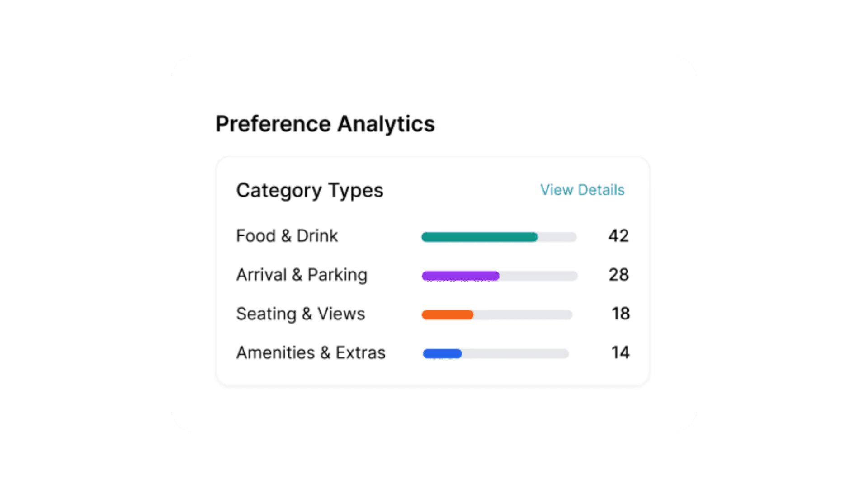Click the value 42 for Food & Drink
868x488 pixels.
coord(618,236)
